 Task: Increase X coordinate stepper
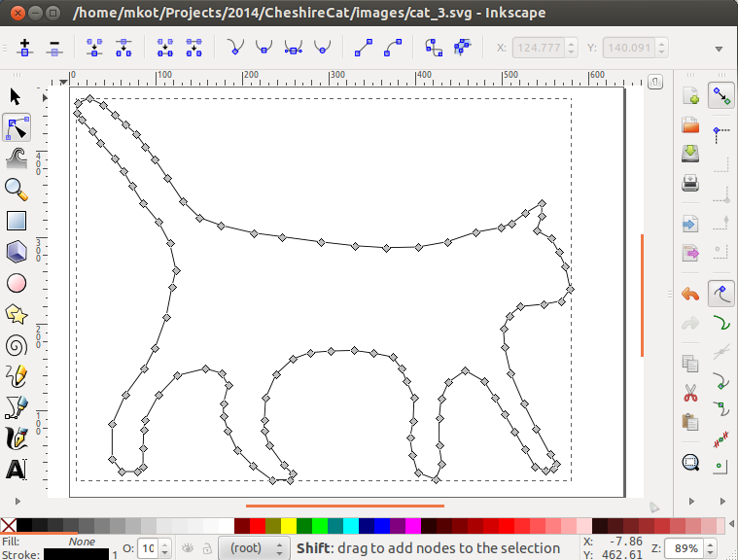coord(571,44)
